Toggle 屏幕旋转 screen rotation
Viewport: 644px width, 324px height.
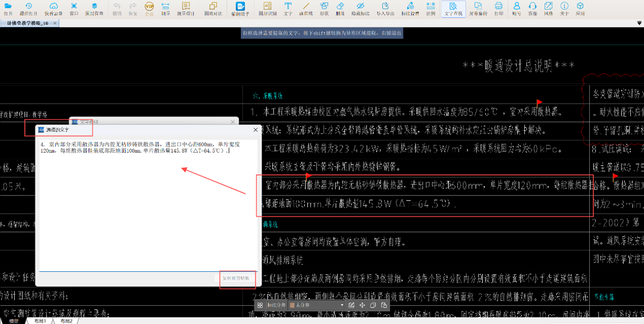click(478, 8)
